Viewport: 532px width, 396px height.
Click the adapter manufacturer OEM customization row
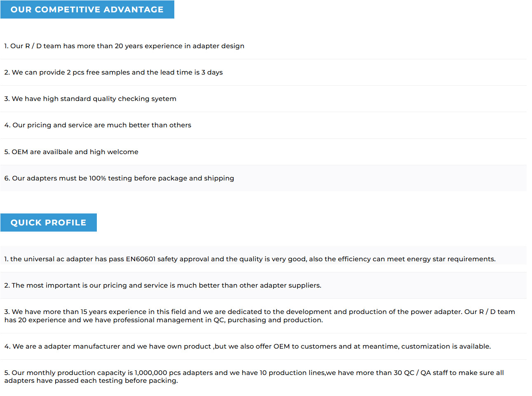click(x=263, y=347)
